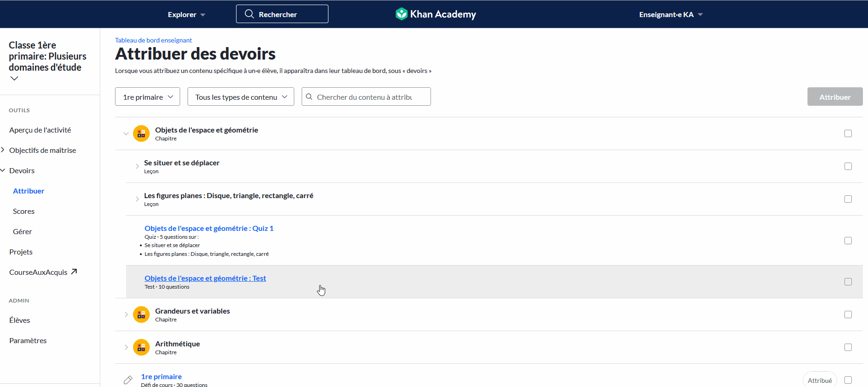The width and height of the screenshot is (868, 387).
Task: Check the Les figures planes lesson checkbox
Action: click(x=848, y=199)
